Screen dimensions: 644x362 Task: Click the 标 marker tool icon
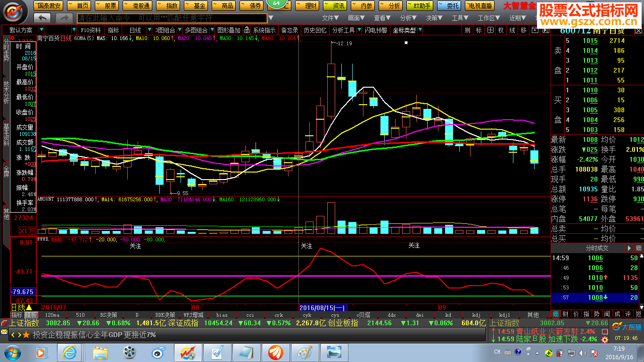(479, 30)
